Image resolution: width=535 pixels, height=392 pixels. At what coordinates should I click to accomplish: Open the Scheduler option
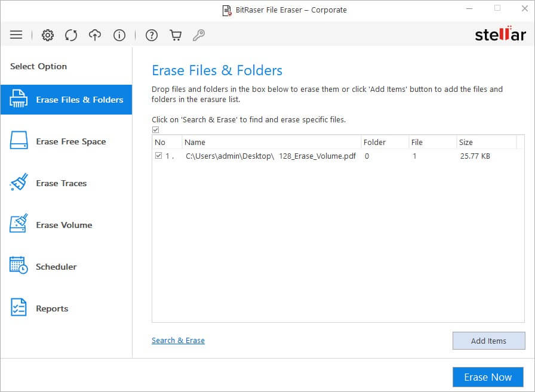66,267
